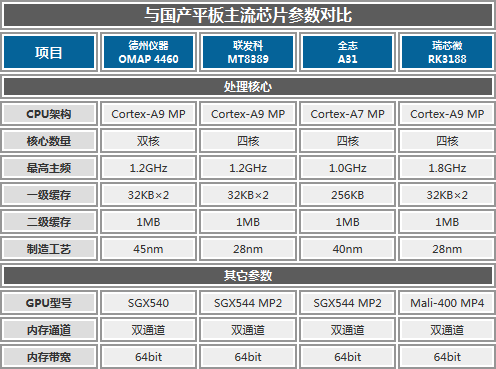
Task: Click the 核心数量 row label
Action: coord(49,141)
